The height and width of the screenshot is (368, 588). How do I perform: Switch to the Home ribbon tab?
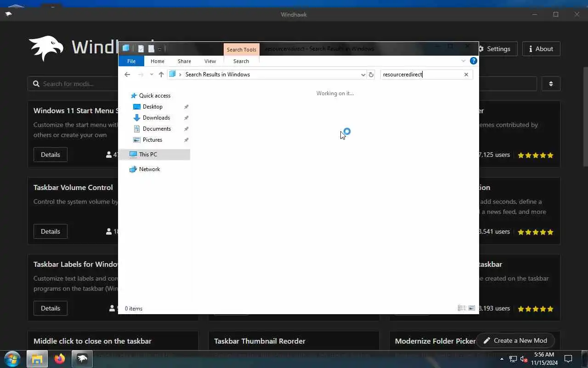(x=157, y=61)
